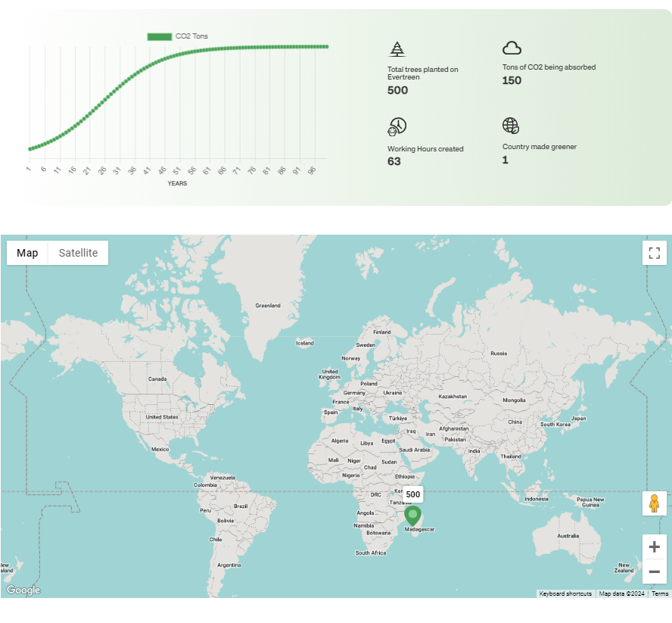Switch to Satellite map view
This screenshot has height=623, width=672.
coord(78,253)
